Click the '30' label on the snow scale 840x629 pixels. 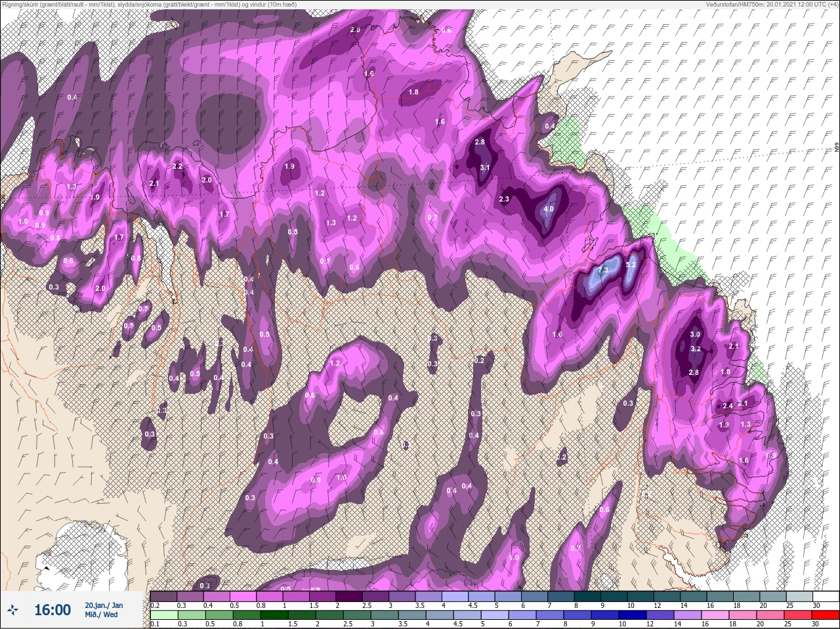816,605
